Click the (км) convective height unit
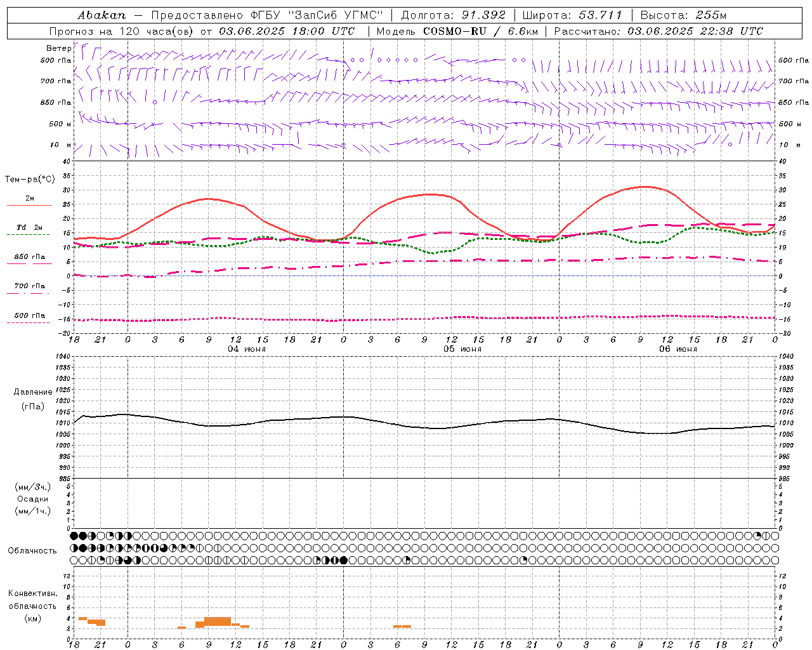This screenshot has height=650, width=812. coord(33,618)
